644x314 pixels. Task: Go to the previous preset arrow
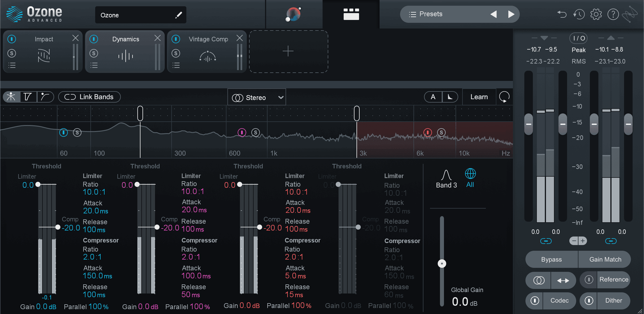494,14
